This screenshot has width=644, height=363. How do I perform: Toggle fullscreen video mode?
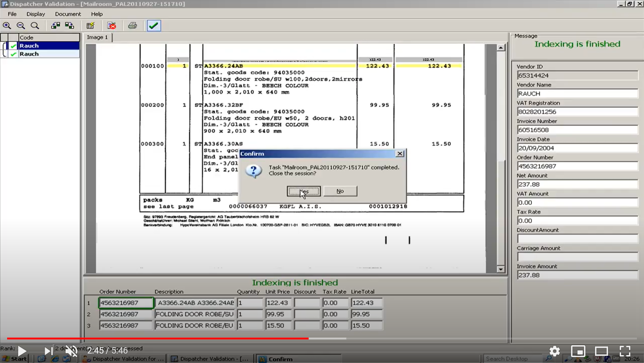tap(625, 351)
